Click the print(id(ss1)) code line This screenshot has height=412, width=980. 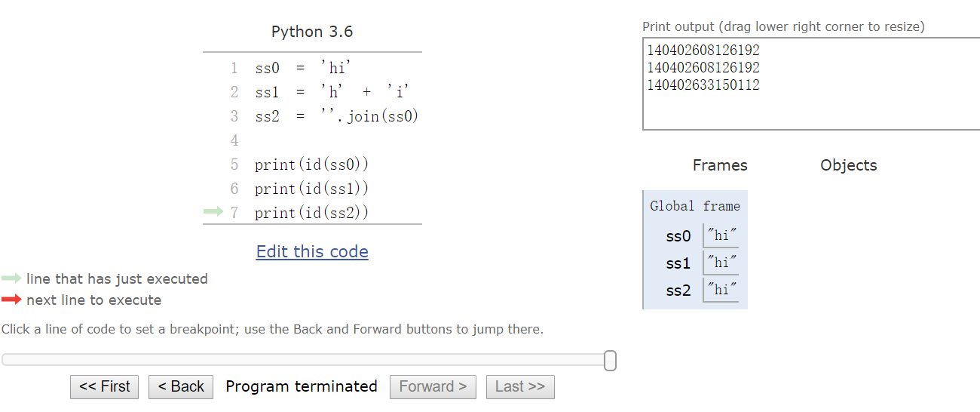tap(311, 189)
